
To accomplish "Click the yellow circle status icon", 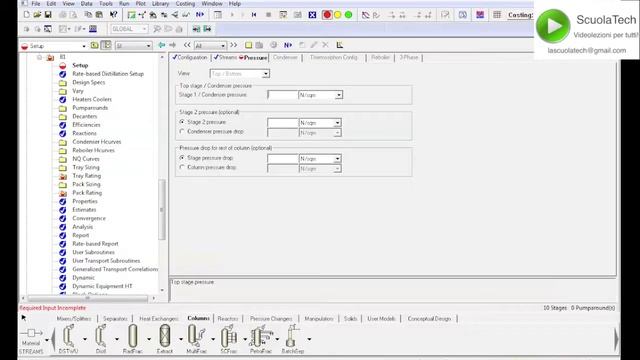I will tap(338, 15).
